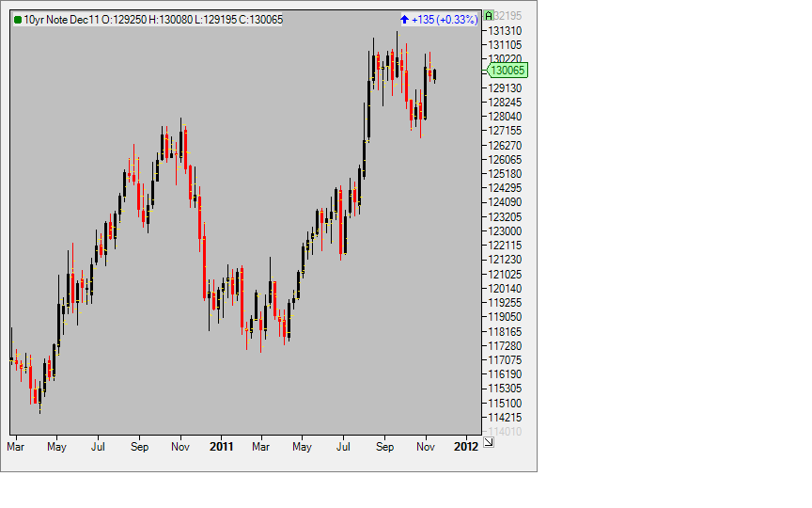Click the 128245 price axis label

click(505, 103)
